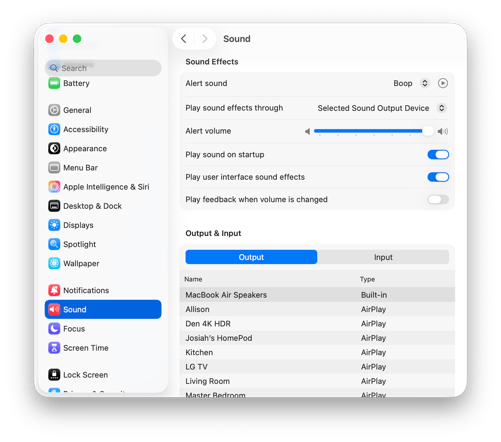Enable feedback when volume is changed
Viewport: 501px width, 442px height.
(438, 199)
